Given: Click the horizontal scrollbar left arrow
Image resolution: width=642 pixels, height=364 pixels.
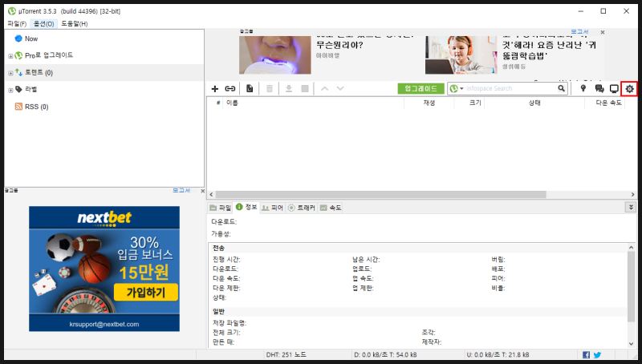Looking at the screenshot, I should (211, 195).
